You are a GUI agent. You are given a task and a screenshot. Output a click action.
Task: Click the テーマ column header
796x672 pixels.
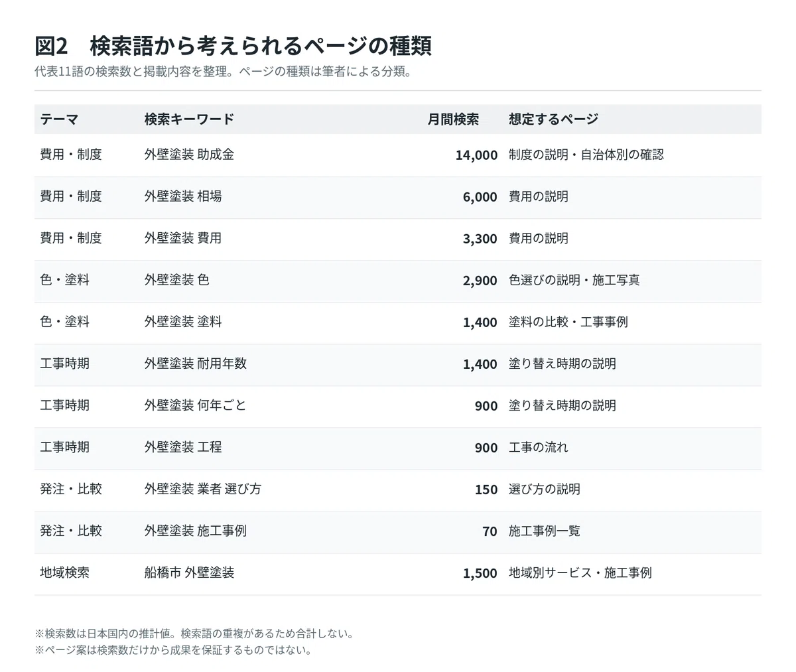(59, 119)
